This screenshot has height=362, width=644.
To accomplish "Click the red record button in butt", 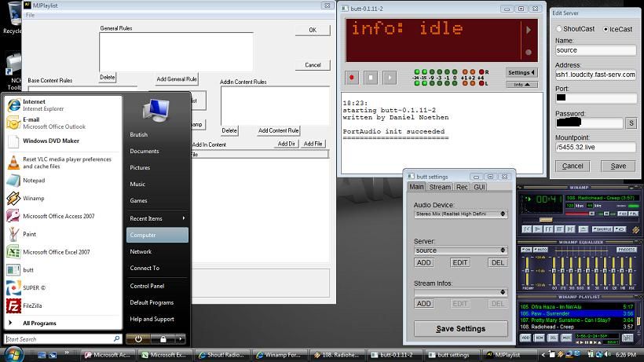I will tap(352, 78).
